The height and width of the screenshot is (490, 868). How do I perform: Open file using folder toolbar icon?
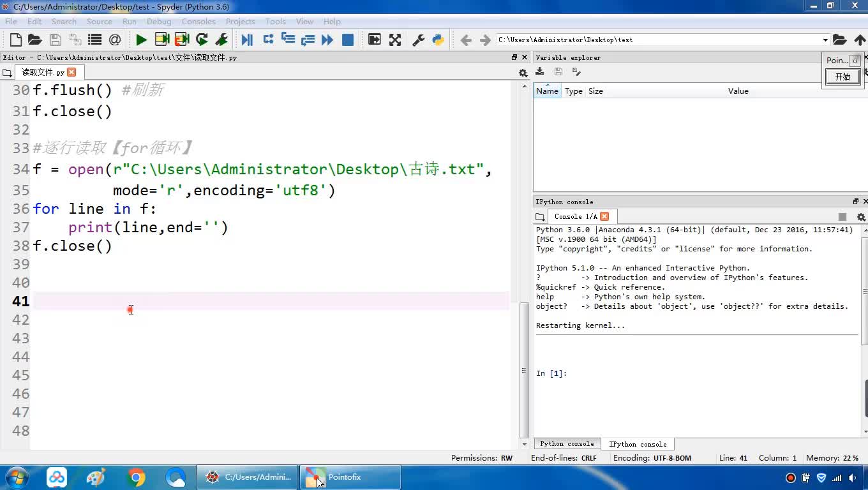35,40
